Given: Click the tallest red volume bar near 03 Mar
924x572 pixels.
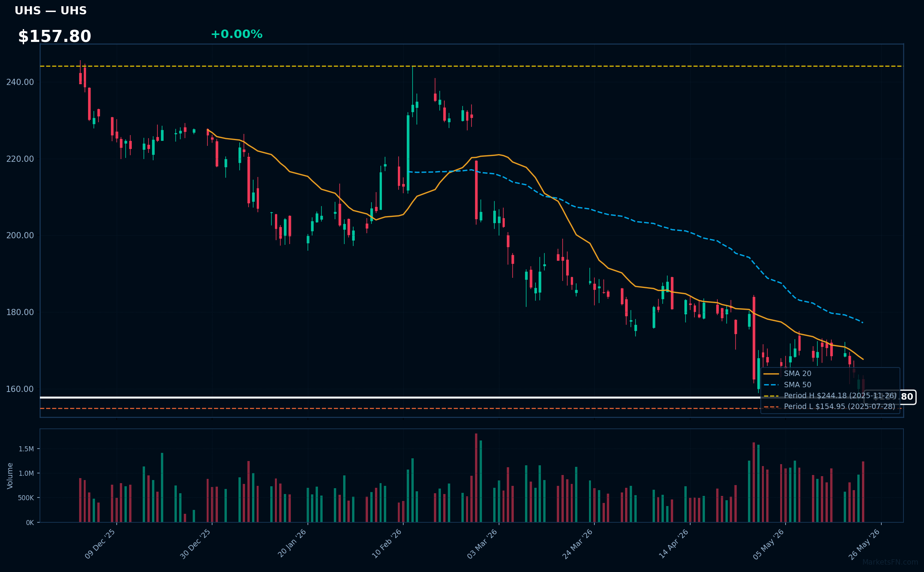Looking at the screenshot, I should click(476, 478).
